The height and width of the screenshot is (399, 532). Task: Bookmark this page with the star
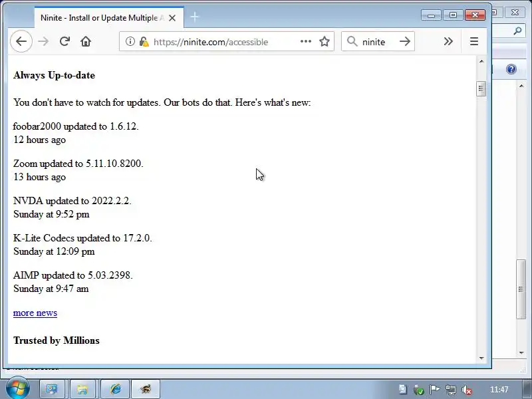tap(325, 41)
